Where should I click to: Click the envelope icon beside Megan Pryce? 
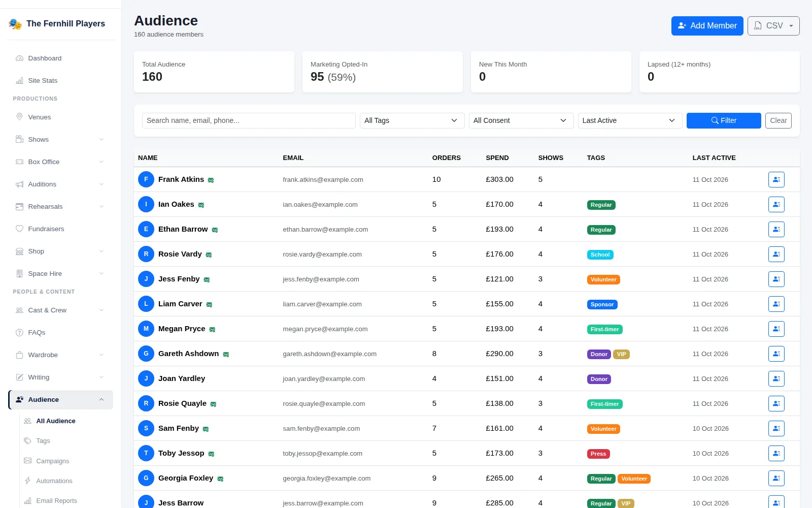tap(212, 330)
